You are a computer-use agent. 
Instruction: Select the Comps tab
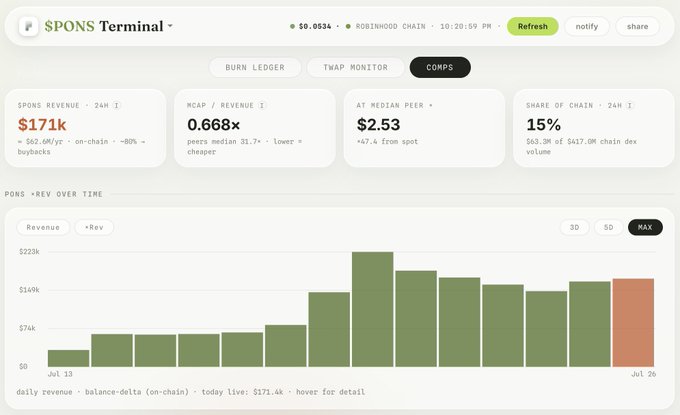[x=440, y=68]
